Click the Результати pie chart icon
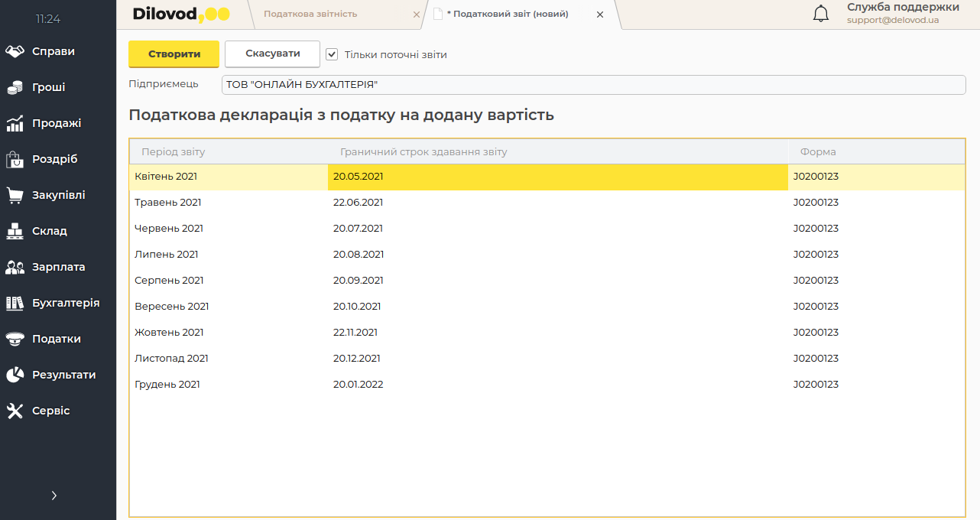 (15, 375)
